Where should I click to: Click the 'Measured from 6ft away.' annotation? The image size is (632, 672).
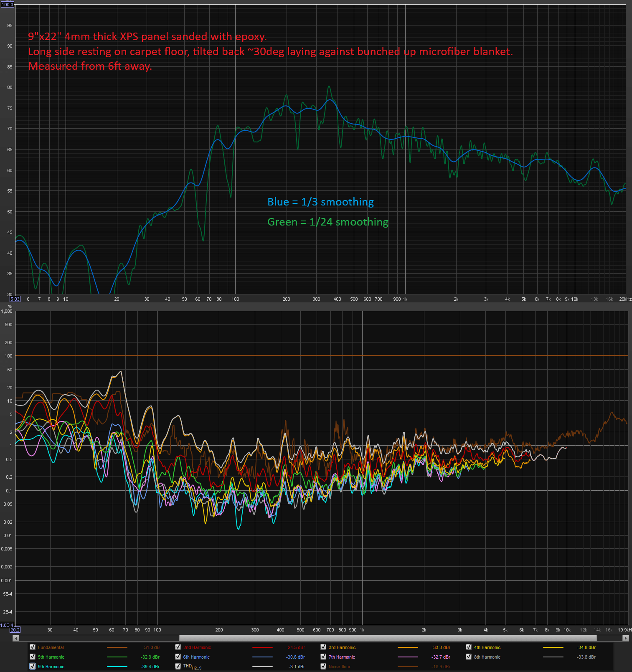pyautogui.click(x=90, y=66)
